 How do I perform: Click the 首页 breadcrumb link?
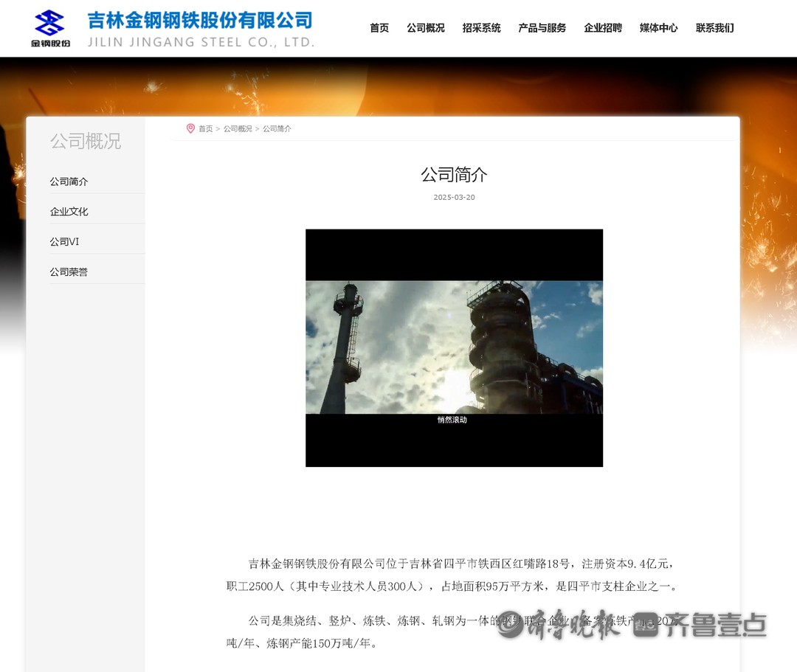coord(205,128)
